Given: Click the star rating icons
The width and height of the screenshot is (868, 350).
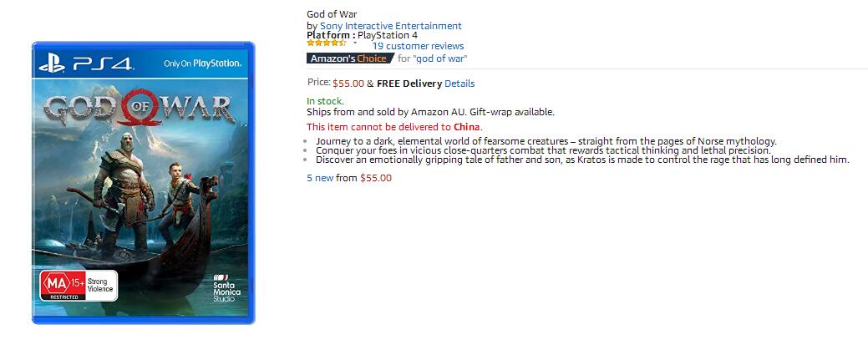Looking at the screenshot, I should pyautogui.click(x=327, y=43).
